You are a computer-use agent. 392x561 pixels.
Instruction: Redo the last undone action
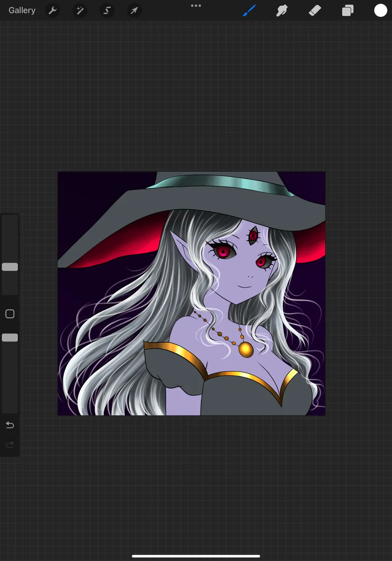click(10, 445)
